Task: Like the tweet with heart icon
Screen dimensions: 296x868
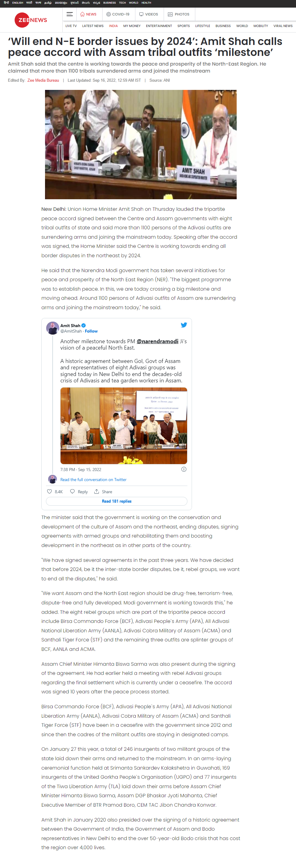Action: [x=49, y=491]
